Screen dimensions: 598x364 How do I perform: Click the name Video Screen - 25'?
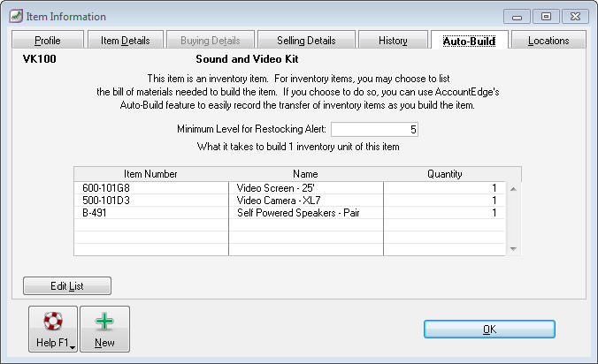(275, 188)
